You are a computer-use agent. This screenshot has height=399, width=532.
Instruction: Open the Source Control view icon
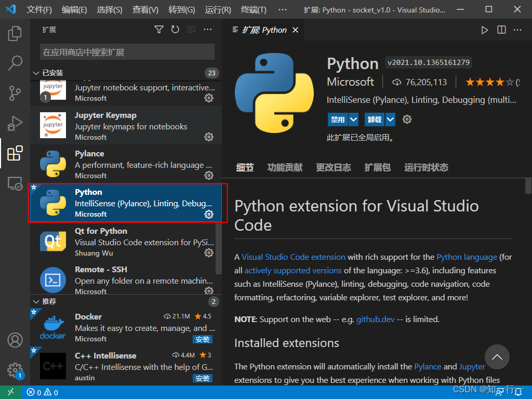pos(15,94)
